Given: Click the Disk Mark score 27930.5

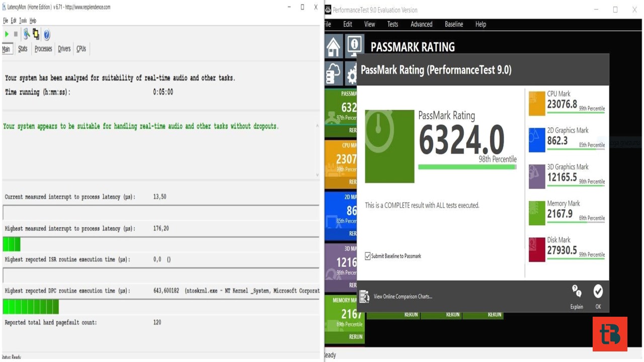Looking at the screenshot, I should click(x=562, y=250).
